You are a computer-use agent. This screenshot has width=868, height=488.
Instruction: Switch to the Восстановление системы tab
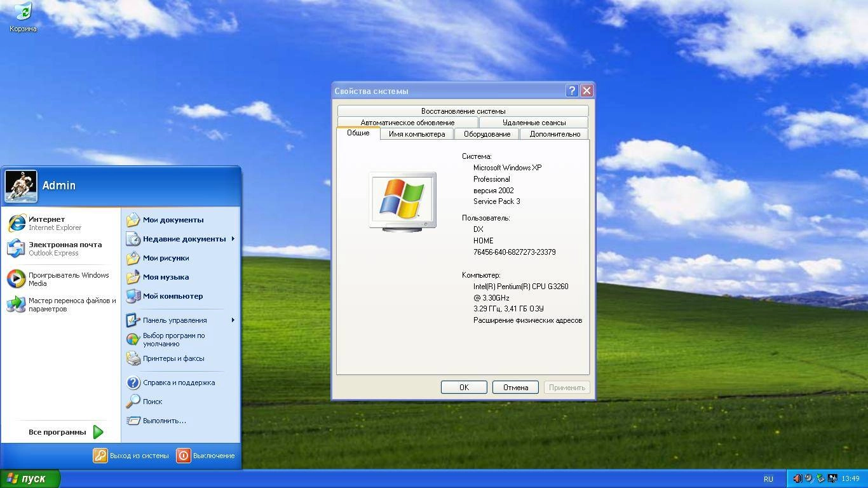tap(463, 111)
